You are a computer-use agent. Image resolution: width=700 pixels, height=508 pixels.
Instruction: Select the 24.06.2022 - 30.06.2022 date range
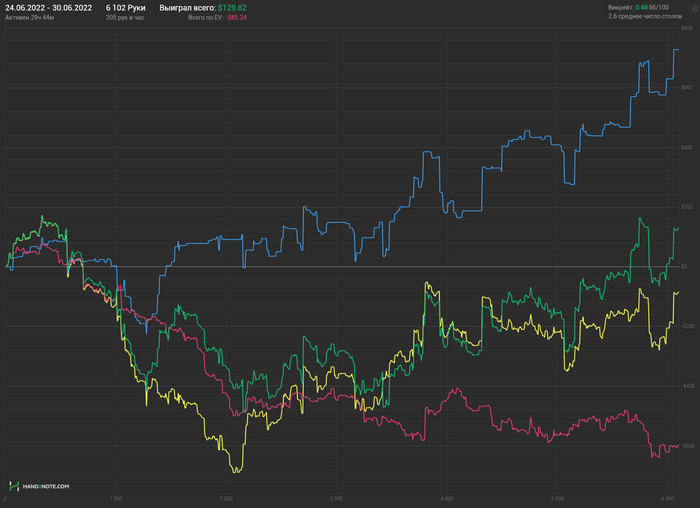[49, 8]
